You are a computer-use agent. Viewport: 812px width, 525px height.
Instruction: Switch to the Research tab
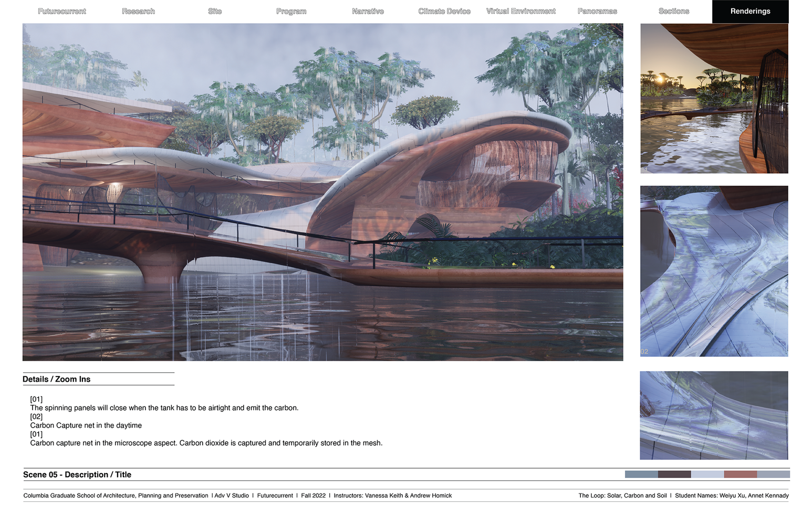click(x=138, y=11)
